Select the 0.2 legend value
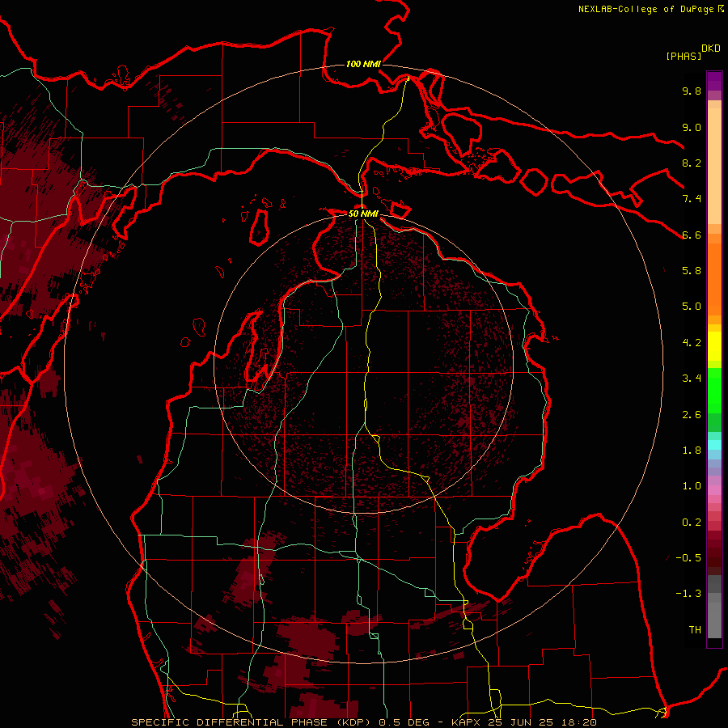 click(692, 523)
